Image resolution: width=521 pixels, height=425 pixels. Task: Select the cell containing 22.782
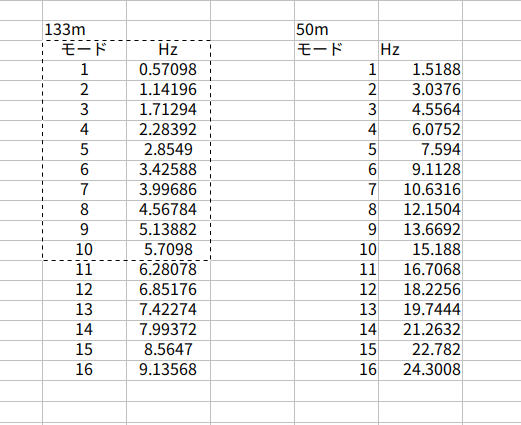click(421, 350)
